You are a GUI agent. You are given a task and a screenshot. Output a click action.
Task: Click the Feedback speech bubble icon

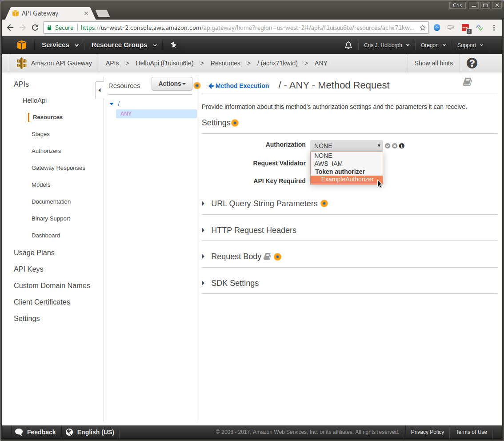pyautogui.click(x=19, y=432)
